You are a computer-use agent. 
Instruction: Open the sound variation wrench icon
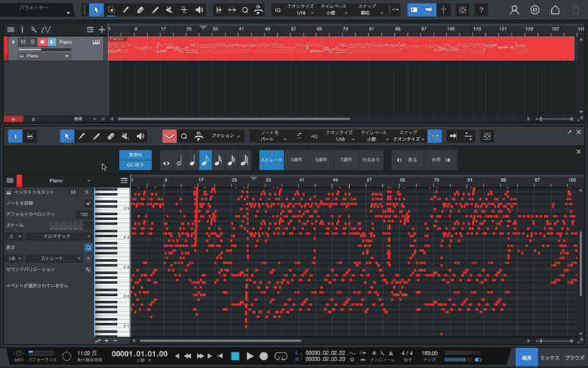[87, 269]
